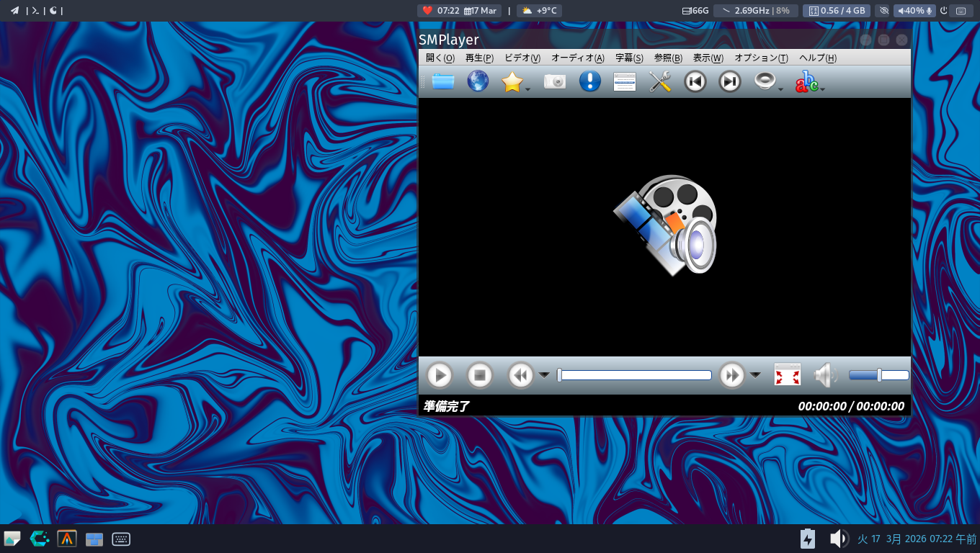Screen dimensions: 980x553
Task: Stop playback with the Stop button
Action: [x=479, y=375]
